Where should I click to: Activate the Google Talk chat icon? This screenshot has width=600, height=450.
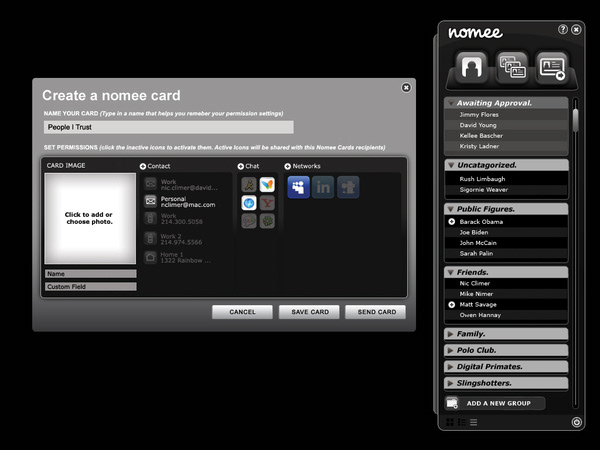click(249, 221)
